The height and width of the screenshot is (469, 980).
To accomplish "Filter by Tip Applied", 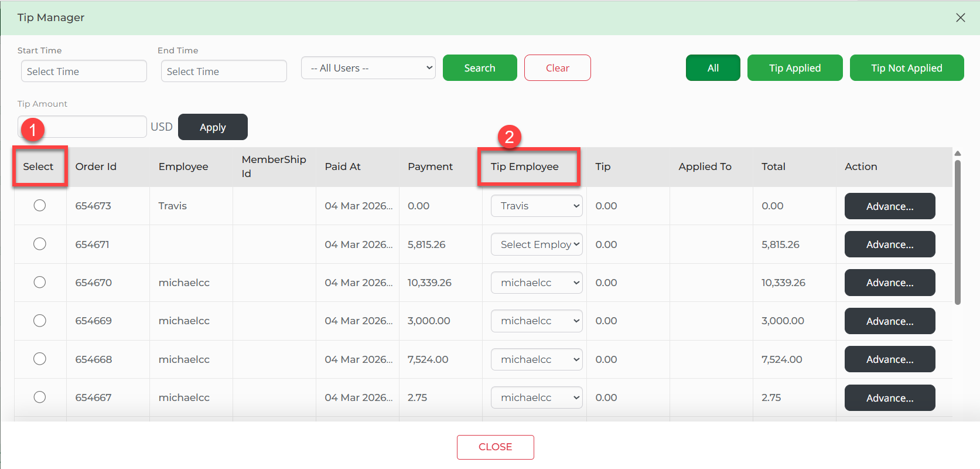I will [x=794, y=68].
